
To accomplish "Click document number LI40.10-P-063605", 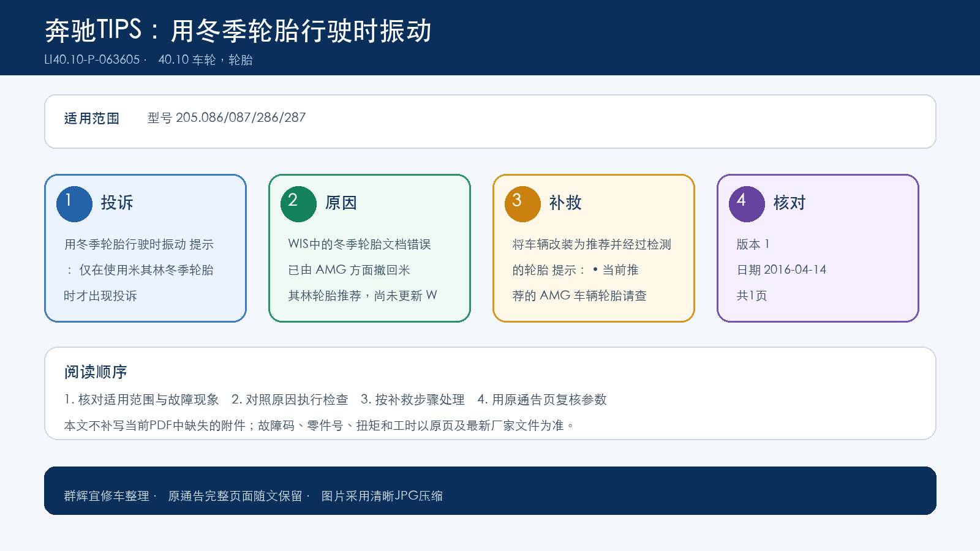I will (92, 60).
